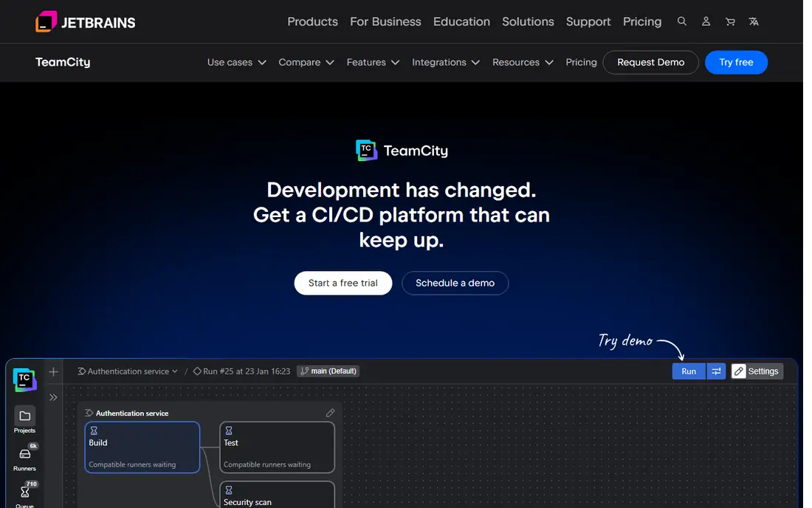Open the Support menu

588,21
